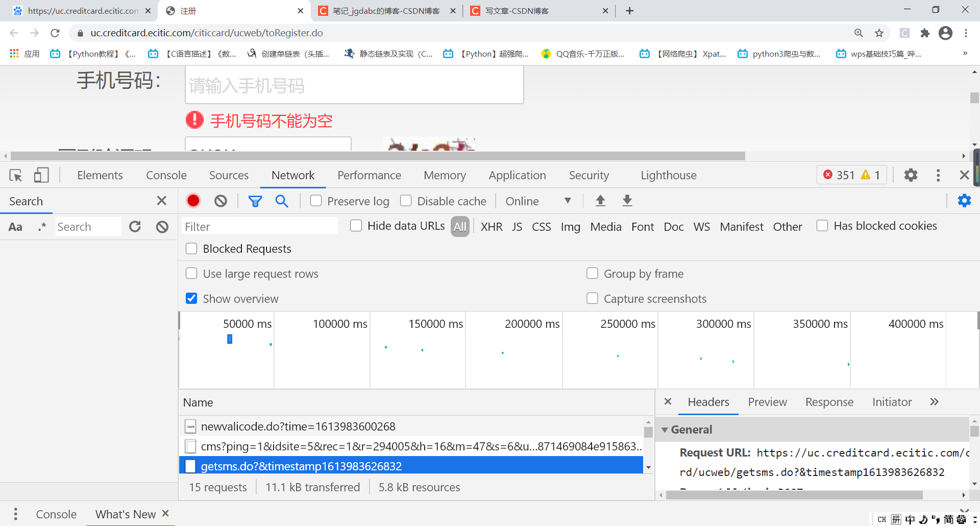Viewport: 980px width, 526px height.
Task: Click the phone number input field
Action: click(x=354, y=85)
